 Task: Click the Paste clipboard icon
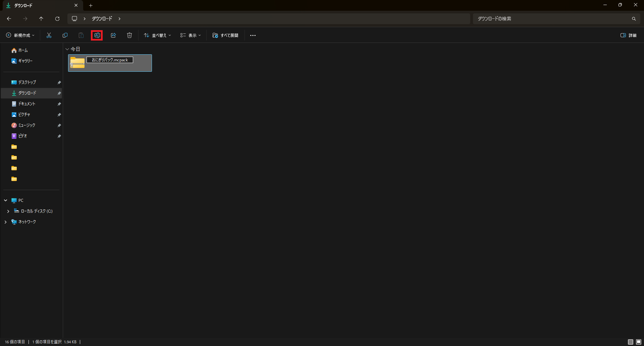[81, 35]
